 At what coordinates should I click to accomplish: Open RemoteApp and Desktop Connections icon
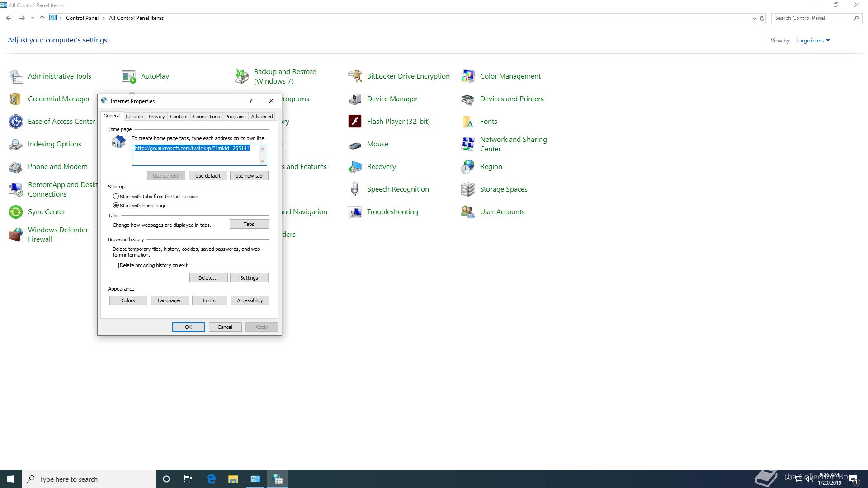pyautogui.click(x=16, y=189)
